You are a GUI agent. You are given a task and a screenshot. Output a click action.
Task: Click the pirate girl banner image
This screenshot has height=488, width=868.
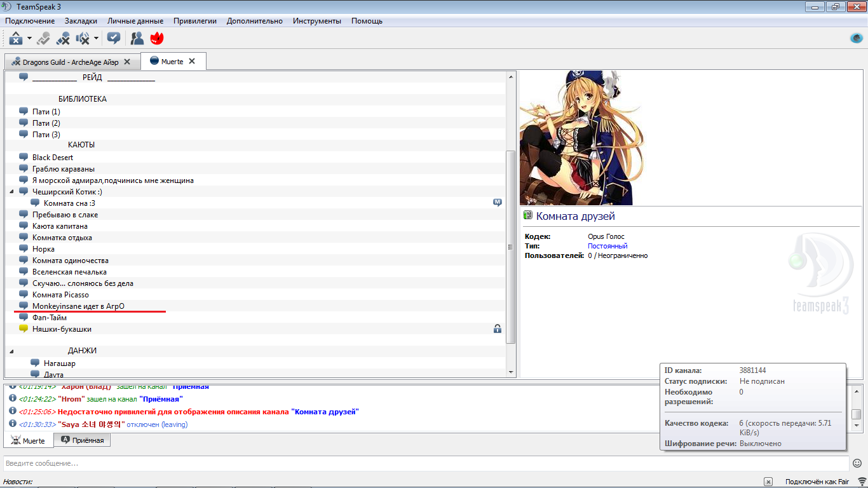click(x=581, y=138)
